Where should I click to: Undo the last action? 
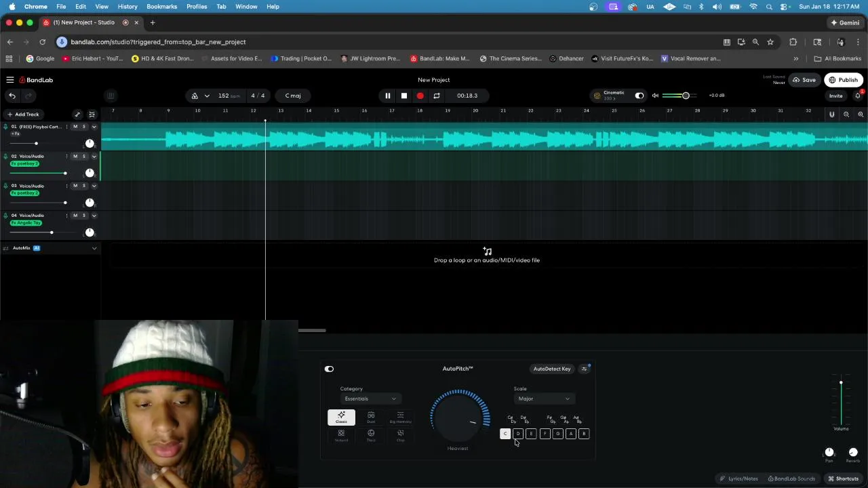point(12,96)
